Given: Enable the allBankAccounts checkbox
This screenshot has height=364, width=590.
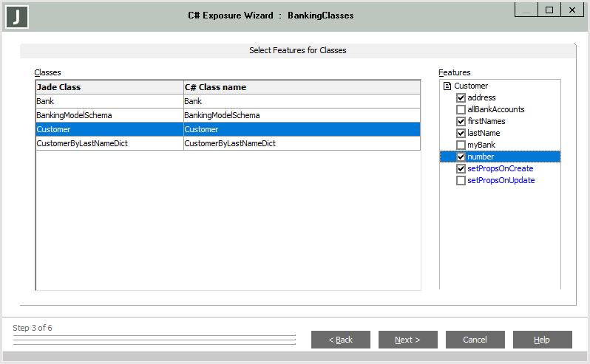Looking at the screenshot, I should click(461, 109).
